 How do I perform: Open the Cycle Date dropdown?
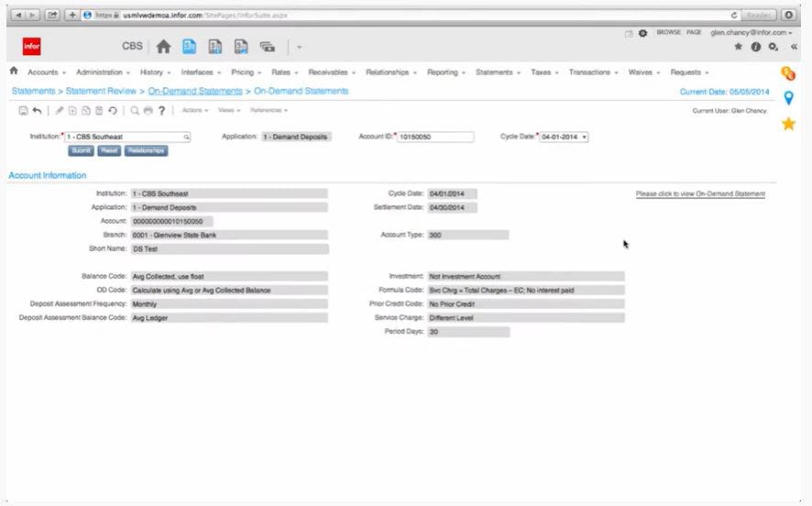(x=564, y=137)
